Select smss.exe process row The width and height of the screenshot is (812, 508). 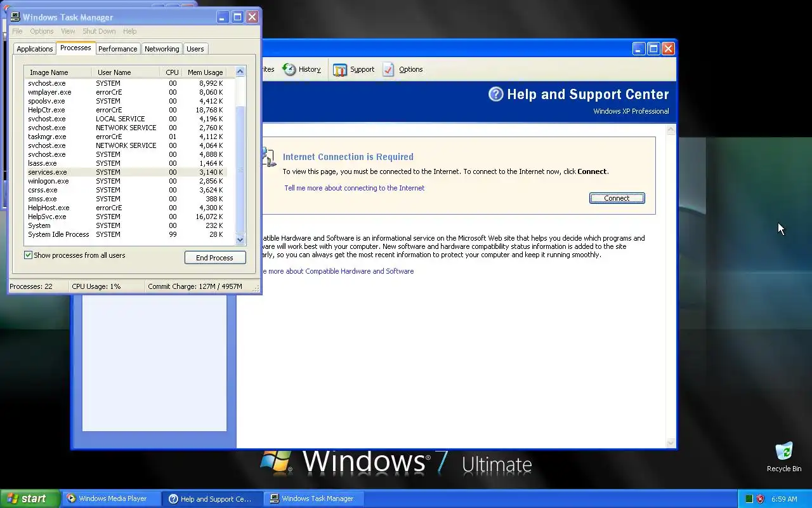pos(126,199)
